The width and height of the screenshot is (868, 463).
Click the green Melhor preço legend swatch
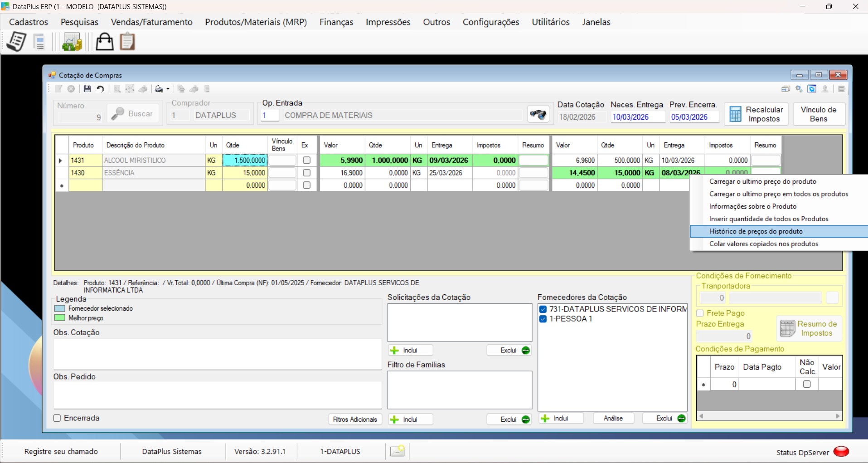(x=60, y=318)
